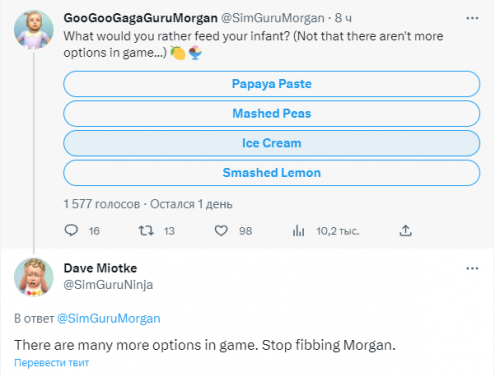Open GooGooGagaGuruMorgan's baby avatar

pos(34,30)
